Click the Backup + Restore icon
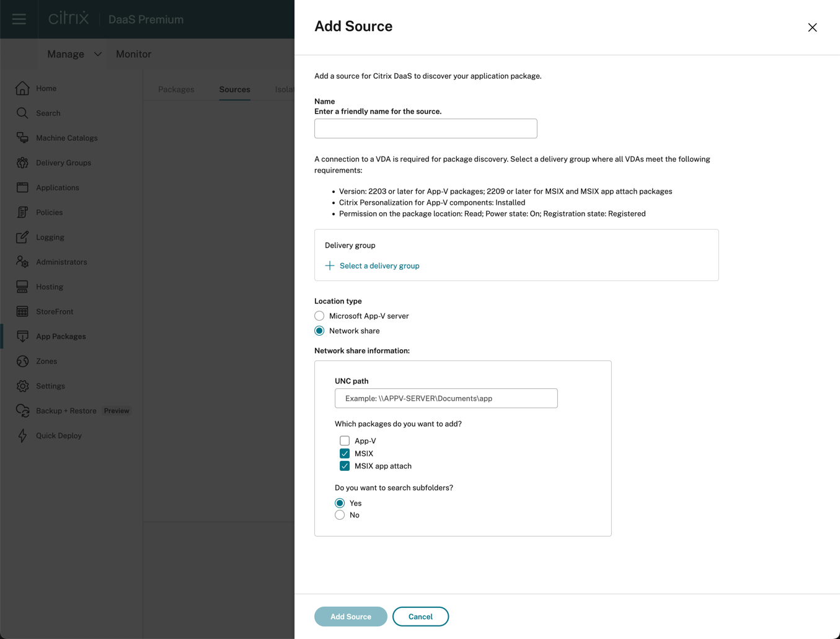Image resolution: width=840 pixels, height=639 pixels. point(22,411)
